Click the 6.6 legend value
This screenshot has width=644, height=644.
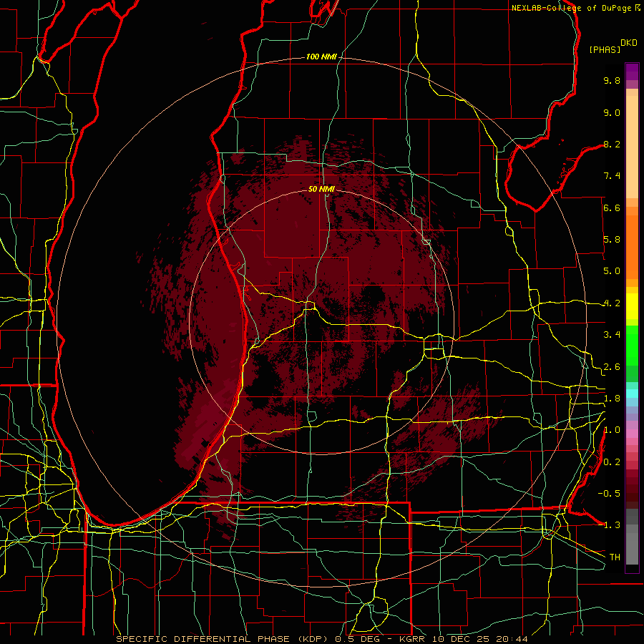(612, 208)
